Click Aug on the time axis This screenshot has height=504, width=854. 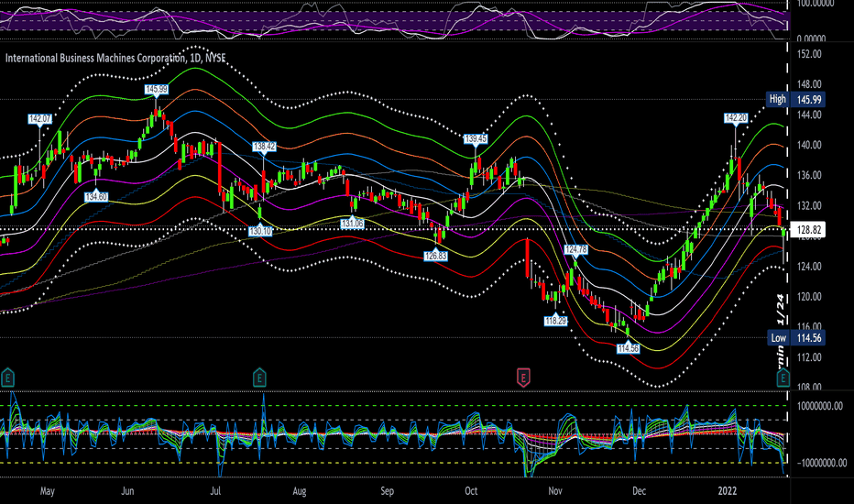click(x=300, y=491)
